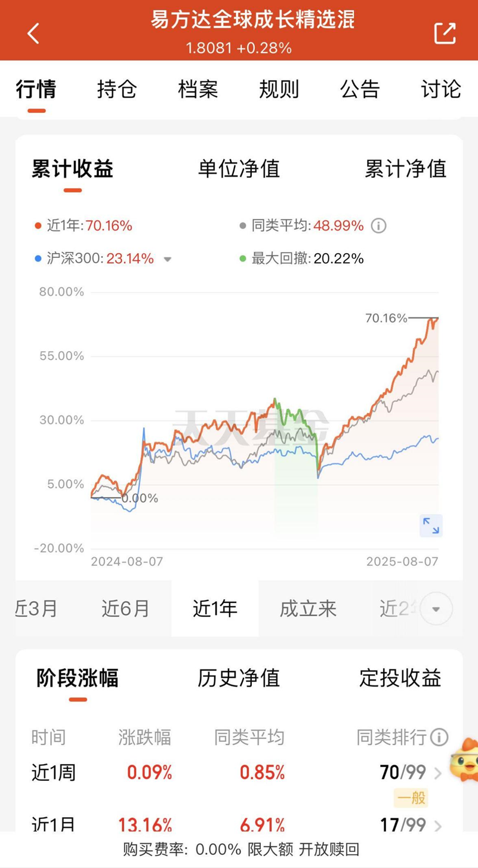Tap the back arrow icon
This screenshot has width=478, height=868.
[x=33, y=33]
